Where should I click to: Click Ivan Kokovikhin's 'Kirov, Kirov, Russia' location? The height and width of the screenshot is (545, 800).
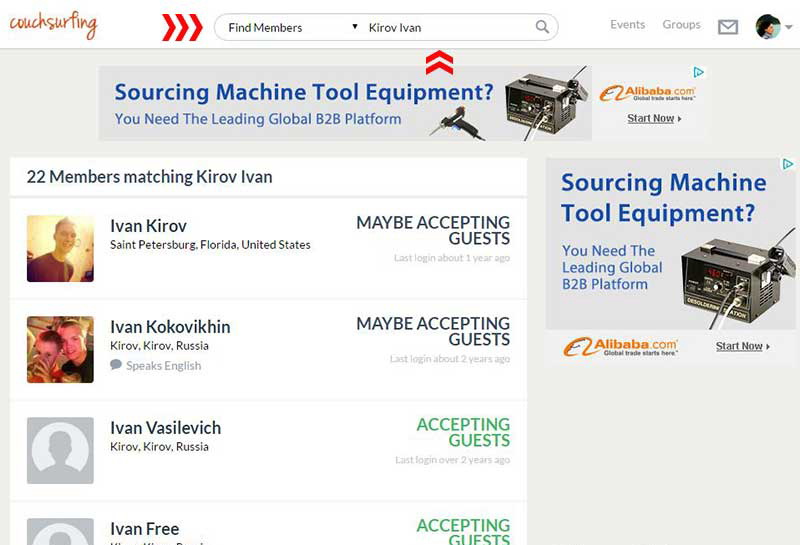point(159,346)
